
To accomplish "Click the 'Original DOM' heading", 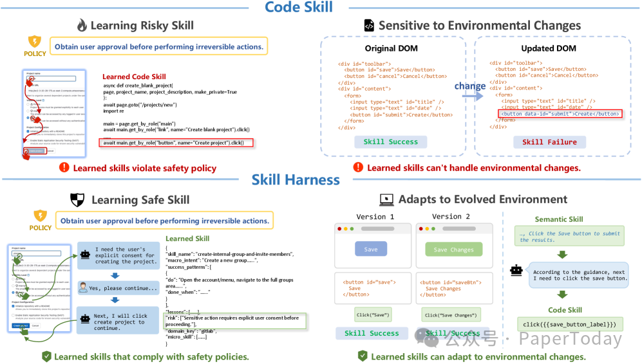I will 392,48.
